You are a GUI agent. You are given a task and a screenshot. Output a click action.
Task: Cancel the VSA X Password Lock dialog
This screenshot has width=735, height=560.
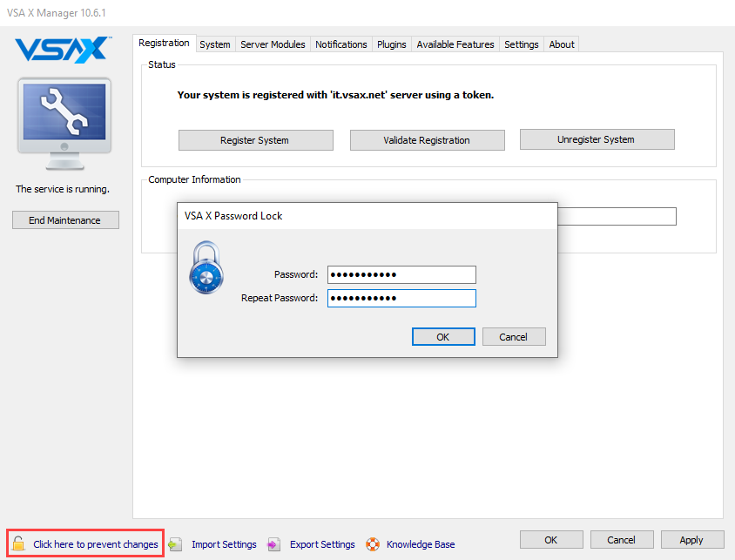pyautogui.click(x=514, y=337)
